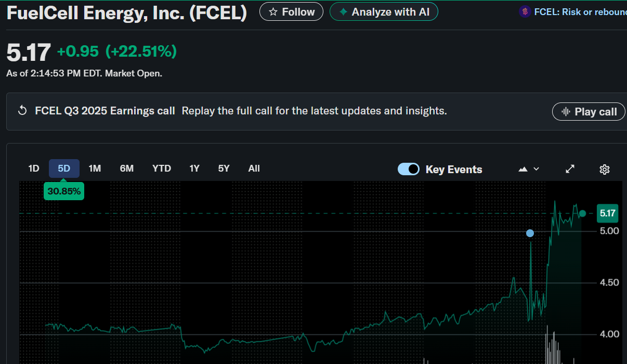627x364 pixels.
Task: Click the (+22.51%) percent change
Action: point(141,51)
